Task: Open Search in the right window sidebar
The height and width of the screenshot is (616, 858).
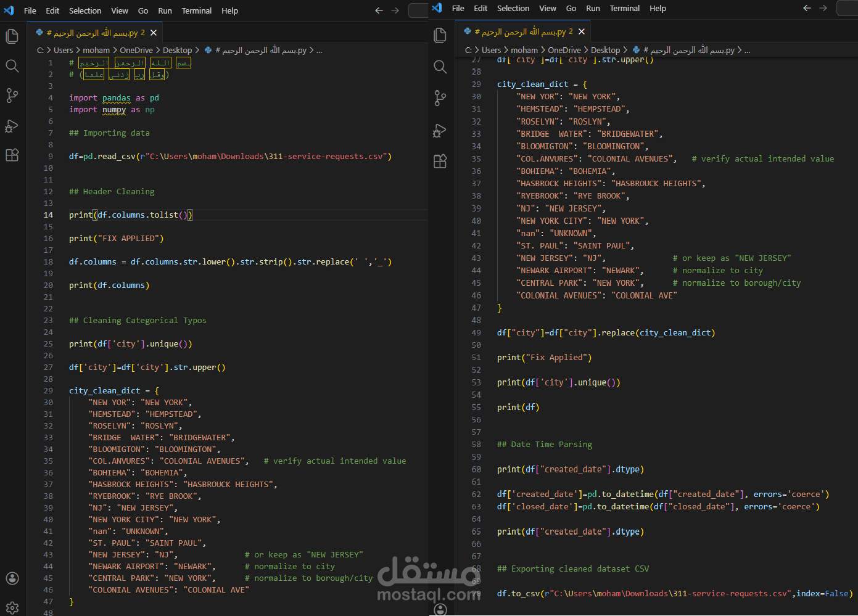Action: (440, 66)
